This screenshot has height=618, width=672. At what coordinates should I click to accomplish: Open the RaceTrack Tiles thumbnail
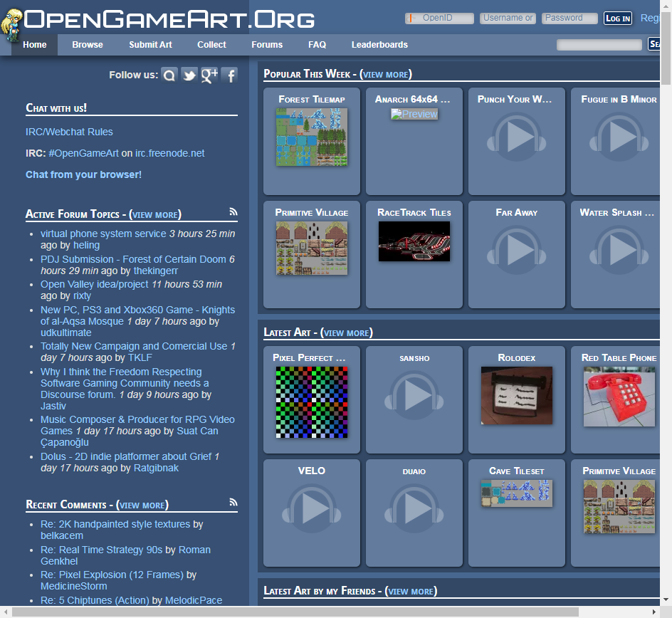pyautogui.click(x=414, y=241)
